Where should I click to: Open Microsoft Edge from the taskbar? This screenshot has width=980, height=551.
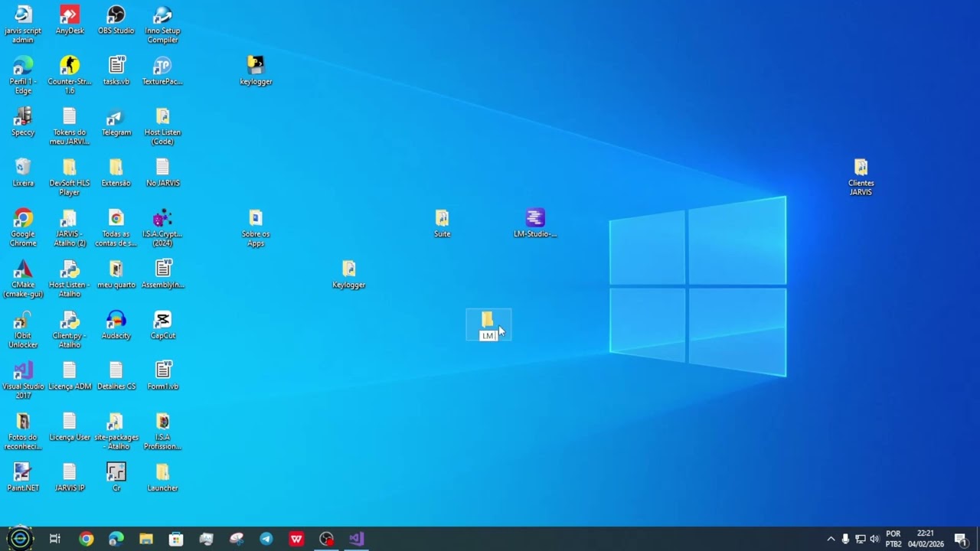116,539
